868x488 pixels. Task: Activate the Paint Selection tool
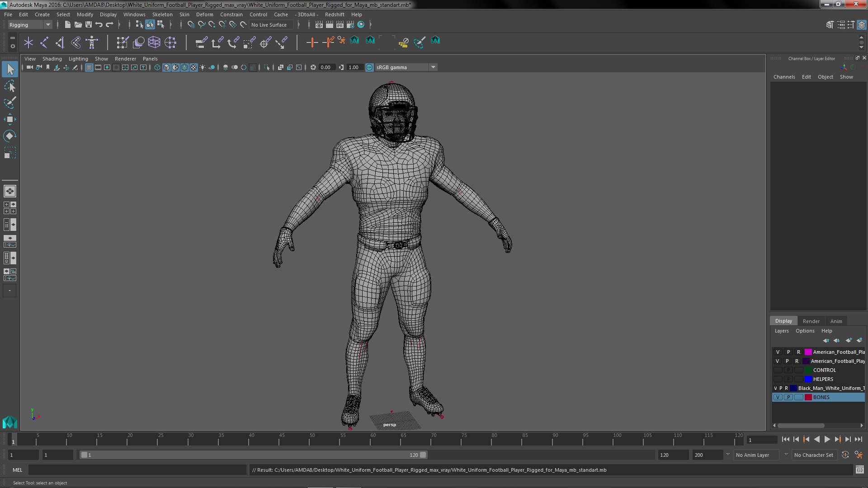pos(9,103)
